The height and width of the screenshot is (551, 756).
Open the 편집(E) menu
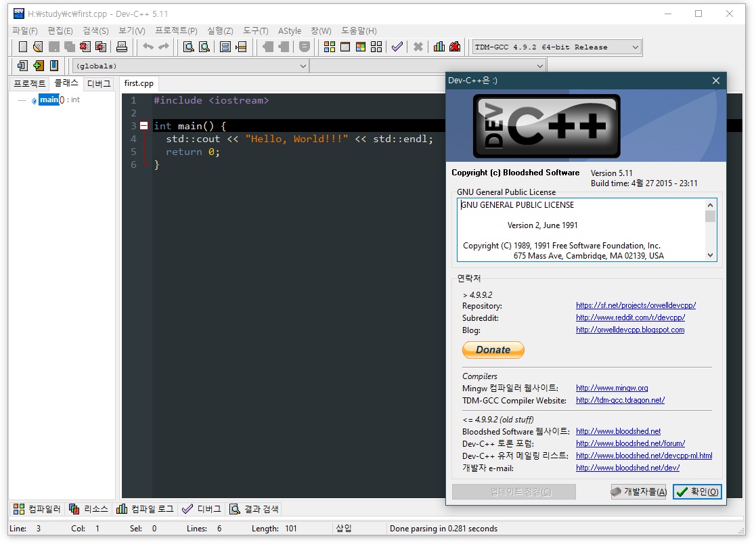[60, 31]
